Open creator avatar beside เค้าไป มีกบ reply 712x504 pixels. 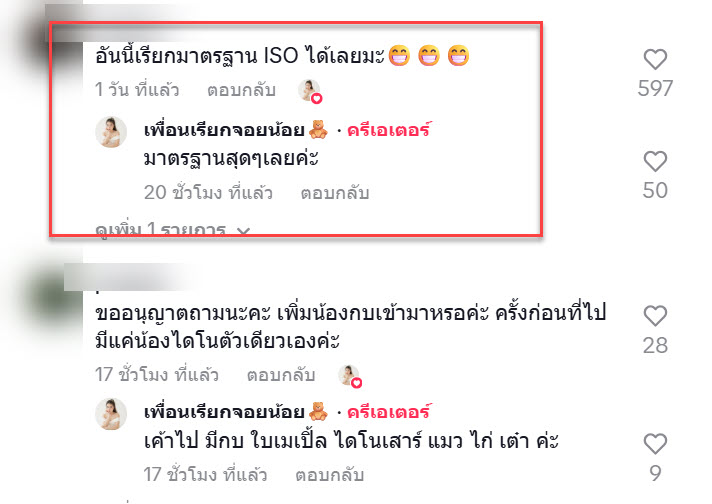tap(111, 414)
